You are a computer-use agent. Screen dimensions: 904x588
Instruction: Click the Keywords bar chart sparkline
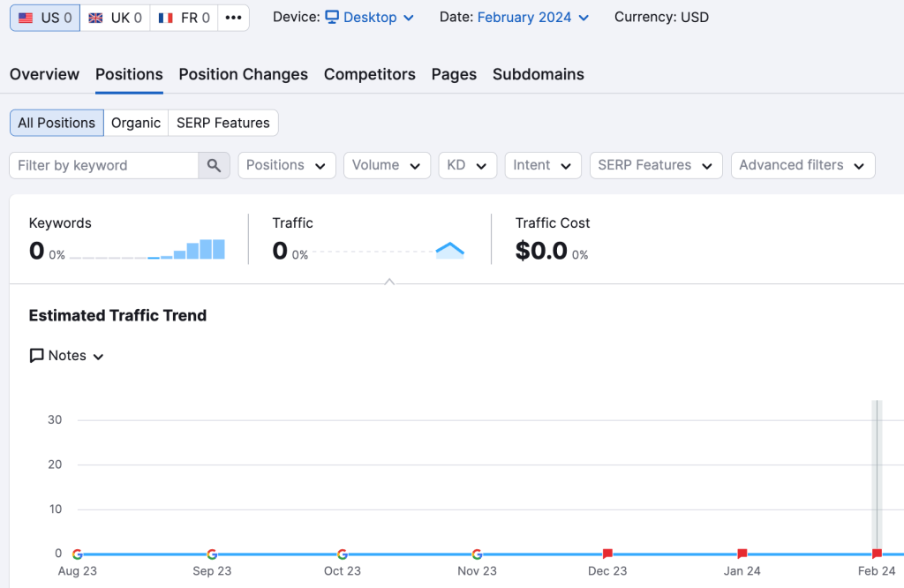tap(147, 249)
